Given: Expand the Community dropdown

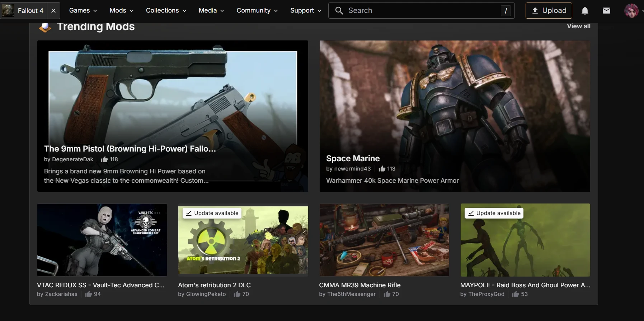Looking at the screenshot, I should 257,10.
